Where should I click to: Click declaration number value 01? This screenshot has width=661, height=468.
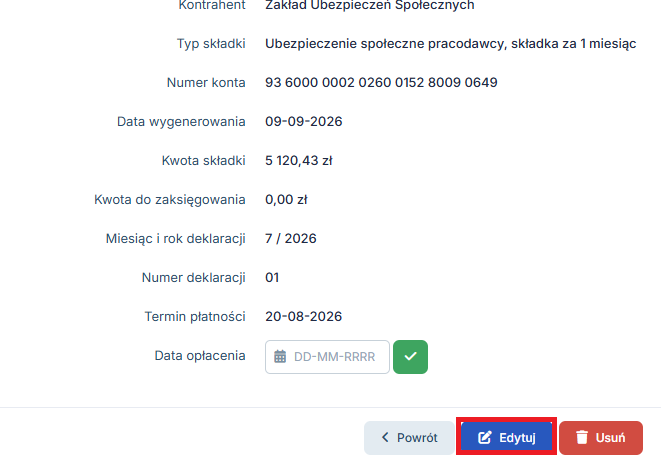pyautogui.click(x=272, y=277)
